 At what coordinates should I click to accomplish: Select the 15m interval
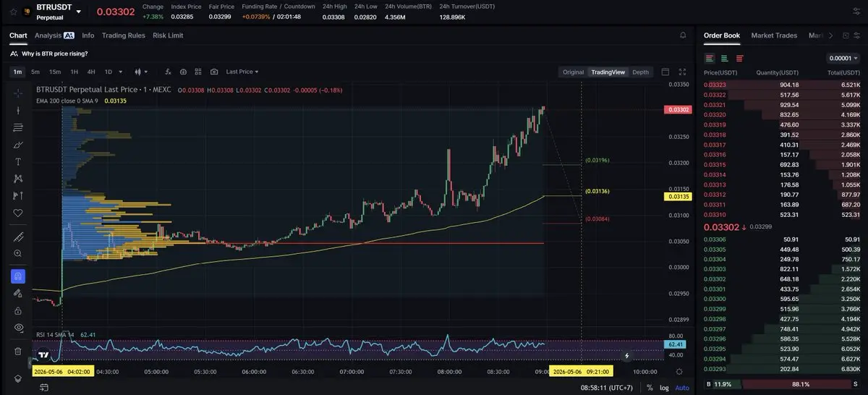[x=54, y=72]
